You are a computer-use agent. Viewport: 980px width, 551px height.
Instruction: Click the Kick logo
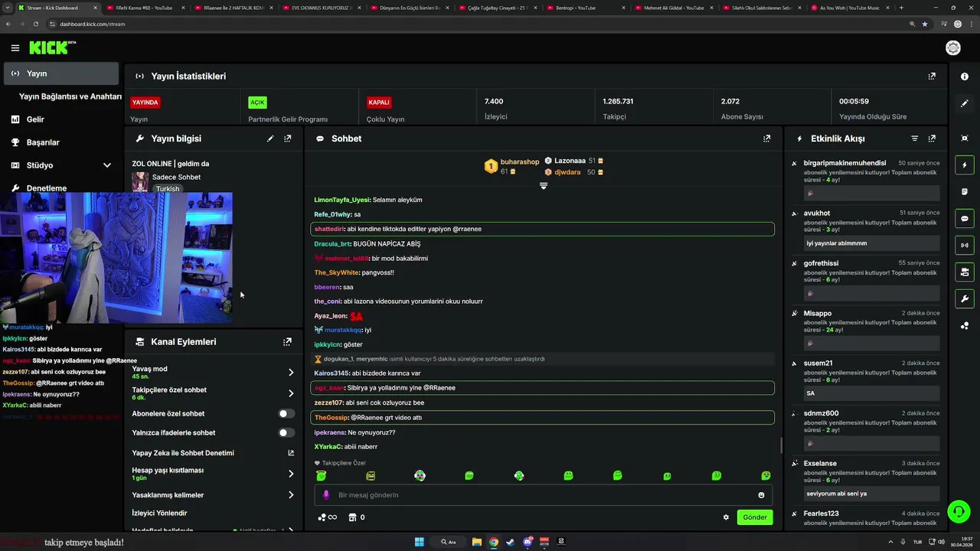click(x=52, y=48)
